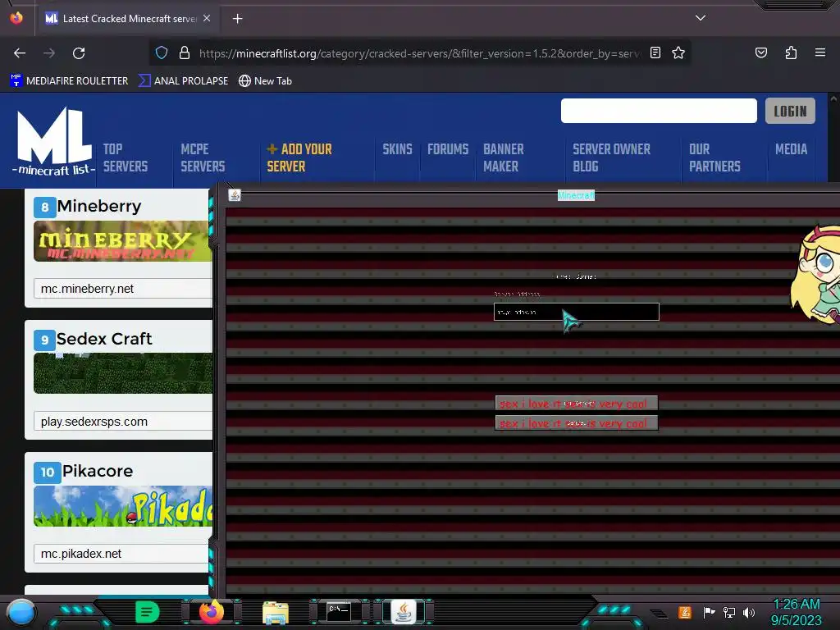Open MCPE SERVERS menu item

tap(203, 157)
